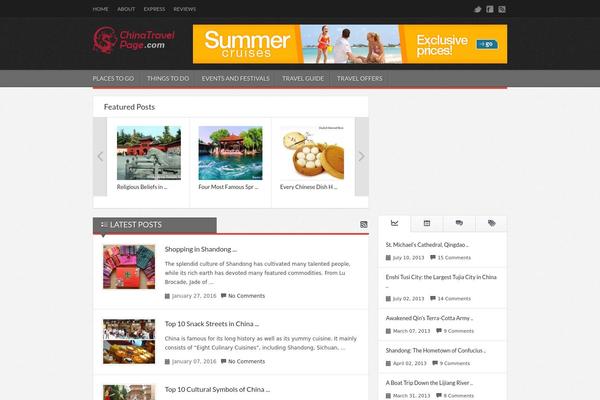Viewport: 600px width, 400px height.
Task: Show previous featured posts arrow
Action: click(100, 157)
